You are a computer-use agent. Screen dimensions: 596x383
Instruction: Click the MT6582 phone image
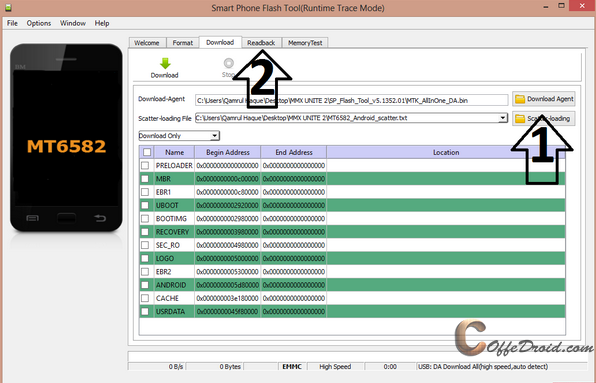coord(67,138)
